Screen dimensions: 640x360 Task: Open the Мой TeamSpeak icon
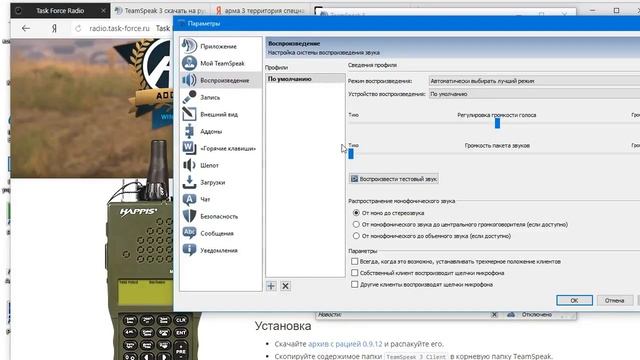[x=189, y=63]
